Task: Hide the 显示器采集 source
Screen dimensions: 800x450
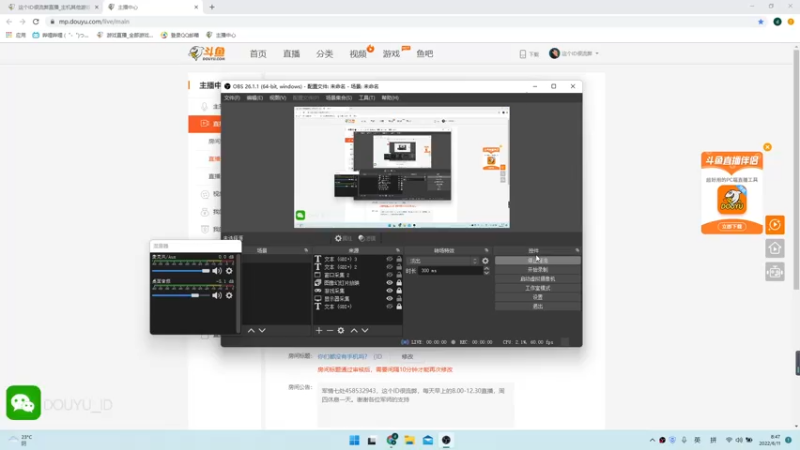Action: tap(390, 298)
